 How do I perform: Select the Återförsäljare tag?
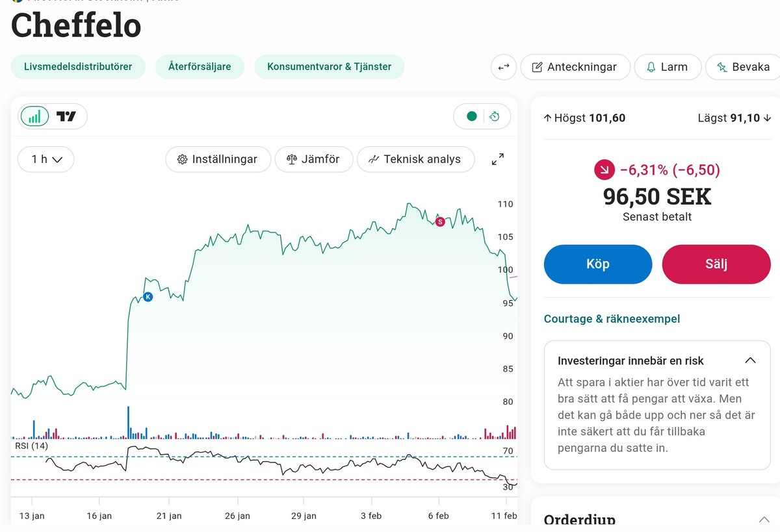point(200,67)
